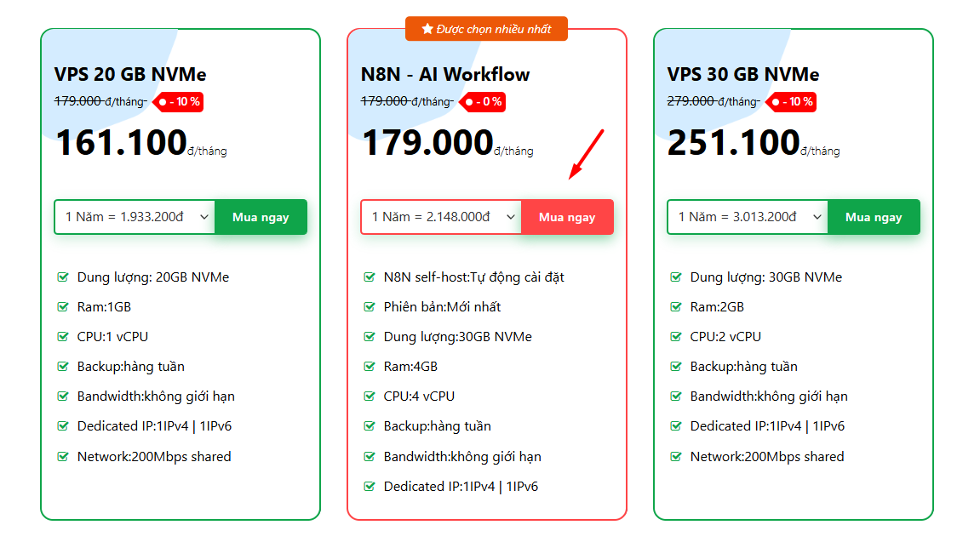The height and width of the screenshot is (542, 980).
Task: Click the checkmark beside CPU:4 vCPU feature
Action: click(369, 396)
